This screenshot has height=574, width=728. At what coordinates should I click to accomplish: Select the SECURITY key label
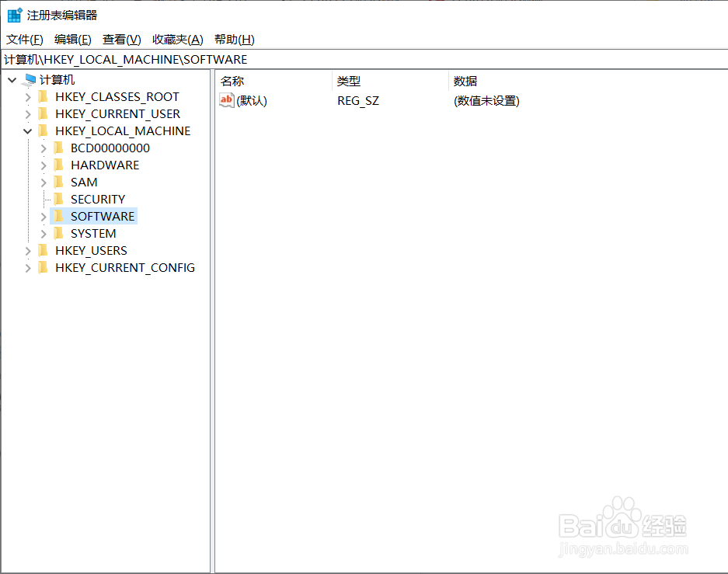click(x=98, y=199)
